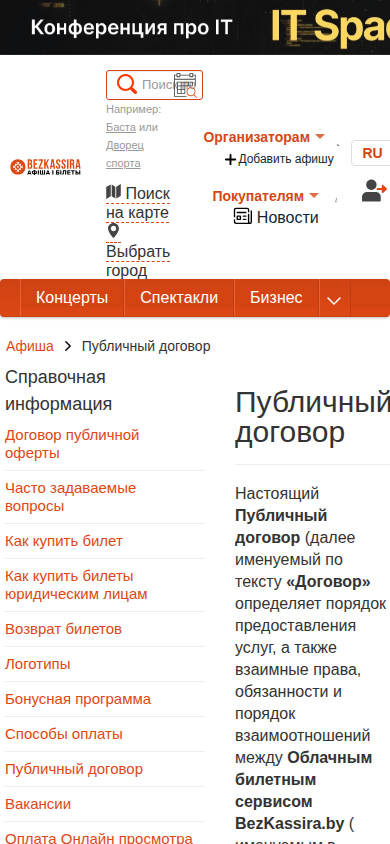This screenshot has height=844, width=390.
Task: Open the IT Space conference banner
Action: pyautogui.click(x=195, y=27)
